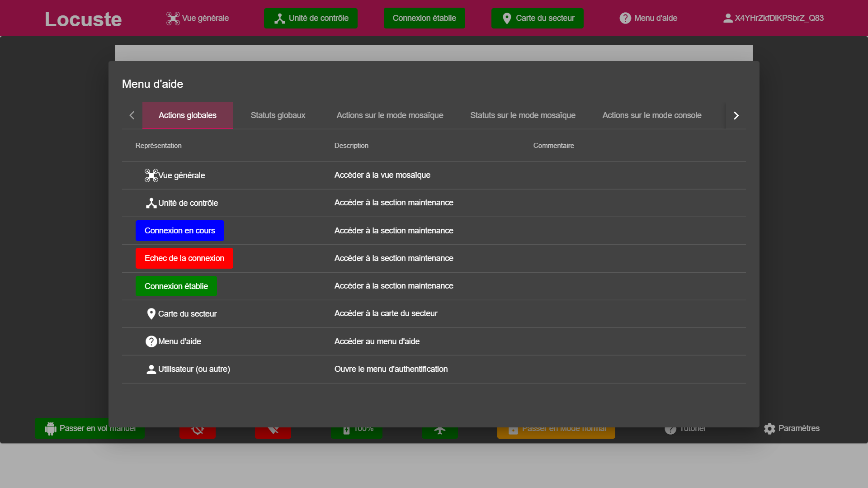Switch to the Statuts globaux tab
868x488 pixels.
(x=278, y=115)
